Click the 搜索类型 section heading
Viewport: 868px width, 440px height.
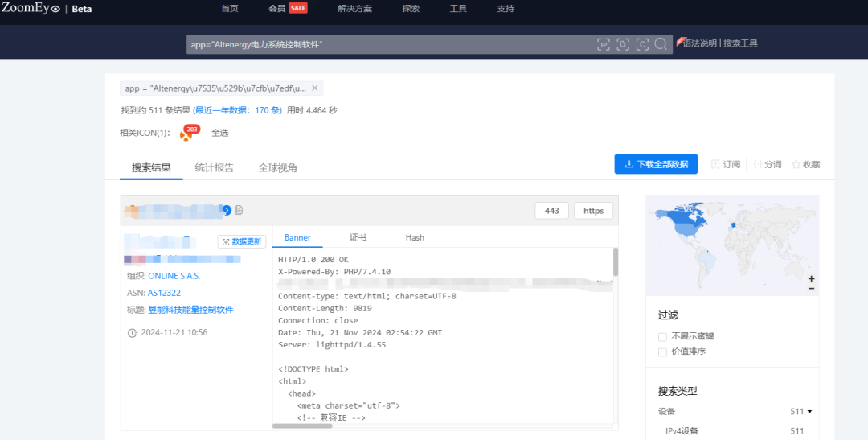click(678, 391)
